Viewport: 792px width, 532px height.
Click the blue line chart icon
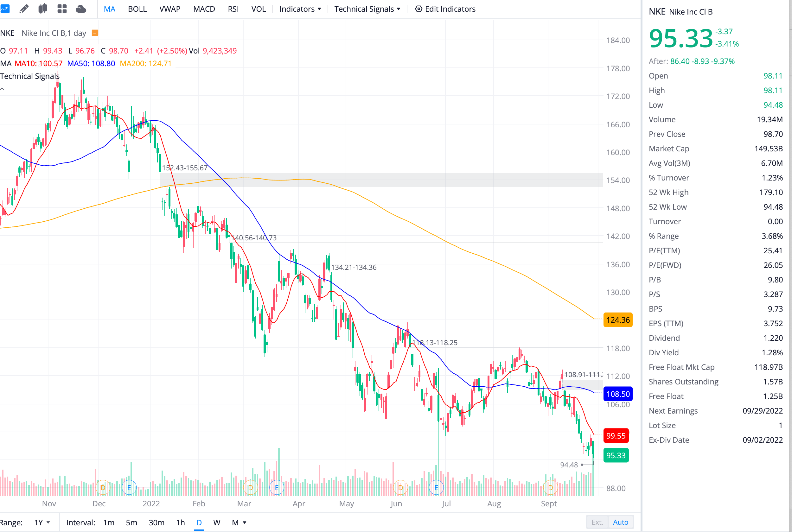(5, 9)
